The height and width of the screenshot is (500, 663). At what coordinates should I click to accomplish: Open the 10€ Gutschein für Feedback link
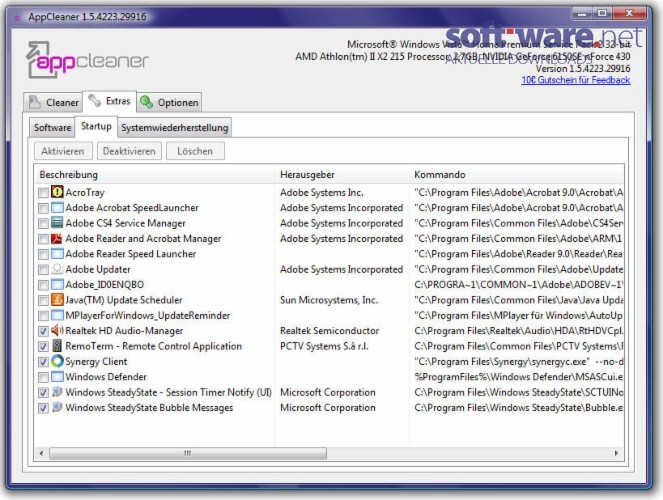point(575,80)
